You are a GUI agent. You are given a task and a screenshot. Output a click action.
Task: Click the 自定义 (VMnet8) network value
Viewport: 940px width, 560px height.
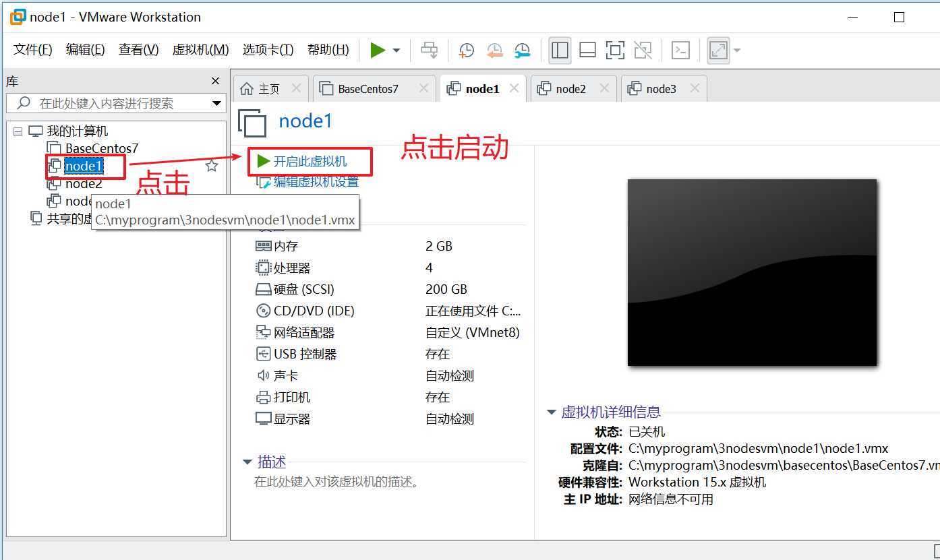(473, 332)
